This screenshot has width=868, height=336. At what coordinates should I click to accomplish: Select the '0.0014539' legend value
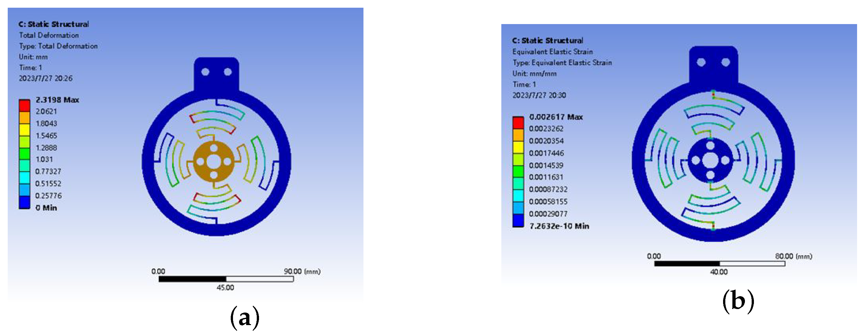click(x=546, y=166)
